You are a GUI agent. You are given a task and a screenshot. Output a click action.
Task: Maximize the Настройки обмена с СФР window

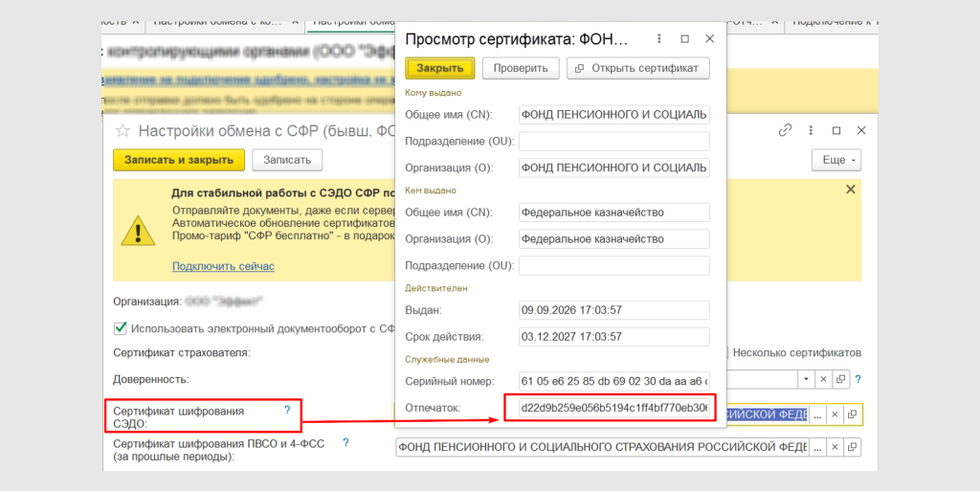coord(836,131)
